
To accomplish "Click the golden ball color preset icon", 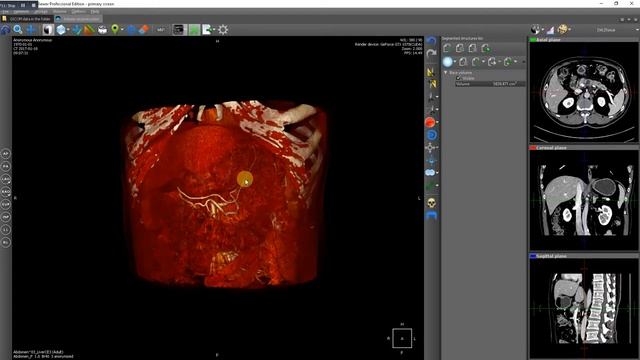I will [562, 29].
